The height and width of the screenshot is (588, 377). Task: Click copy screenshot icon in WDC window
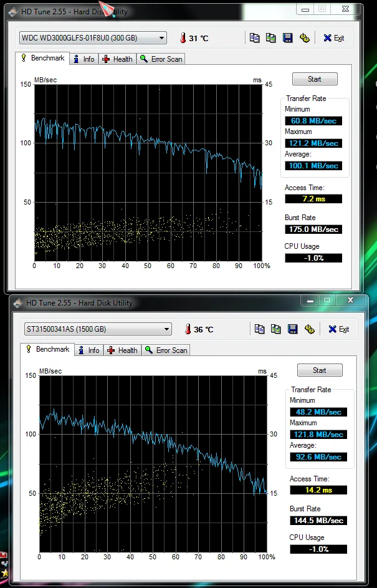(271, 38)
